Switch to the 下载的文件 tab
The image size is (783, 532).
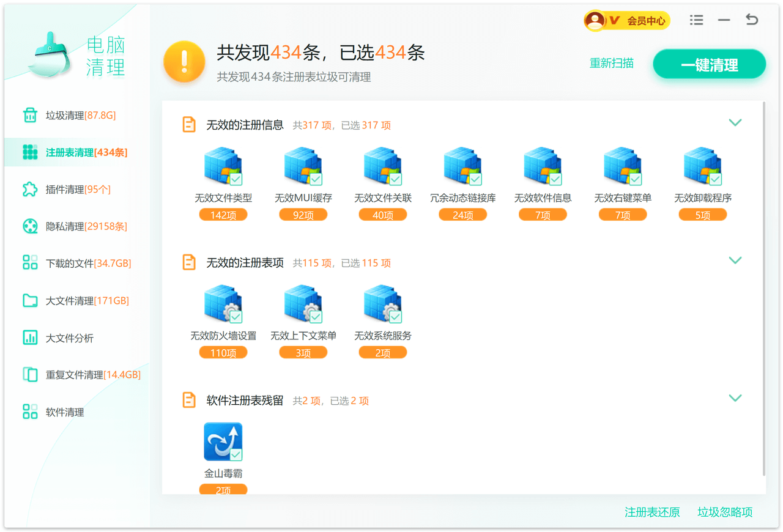[x=88, y=264]
